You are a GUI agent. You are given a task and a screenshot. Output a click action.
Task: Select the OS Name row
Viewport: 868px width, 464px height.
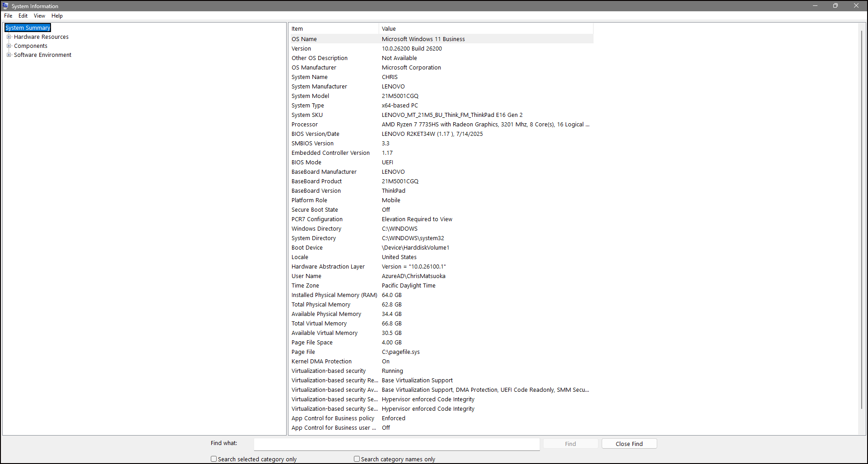click(441, 39)
